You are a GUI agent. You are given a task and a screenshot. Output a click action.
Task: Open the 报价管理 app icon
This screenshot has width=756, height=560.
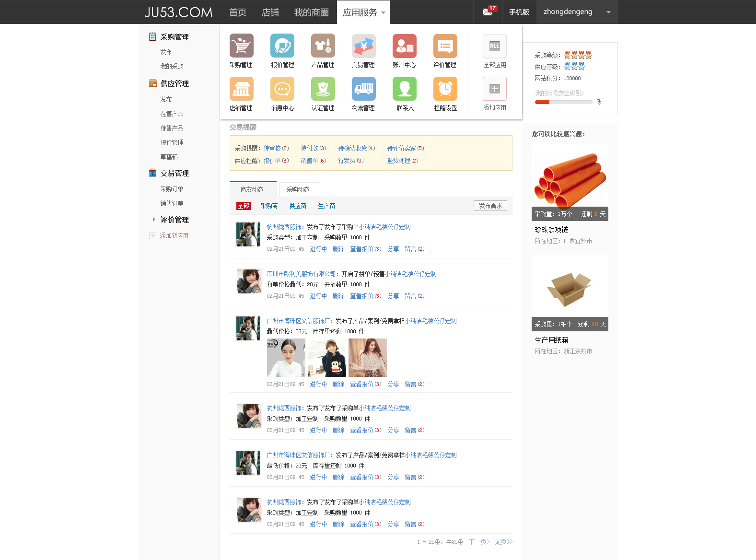pos(282,46)
